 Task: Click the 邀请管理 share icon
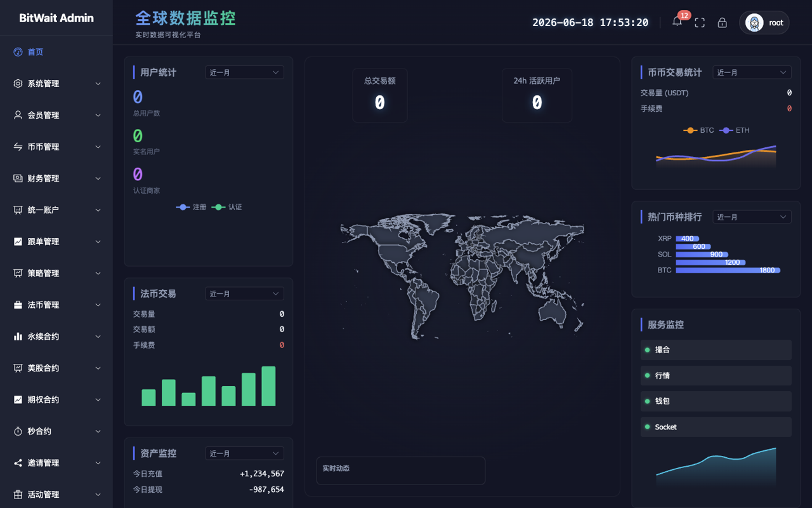point(18,463)
